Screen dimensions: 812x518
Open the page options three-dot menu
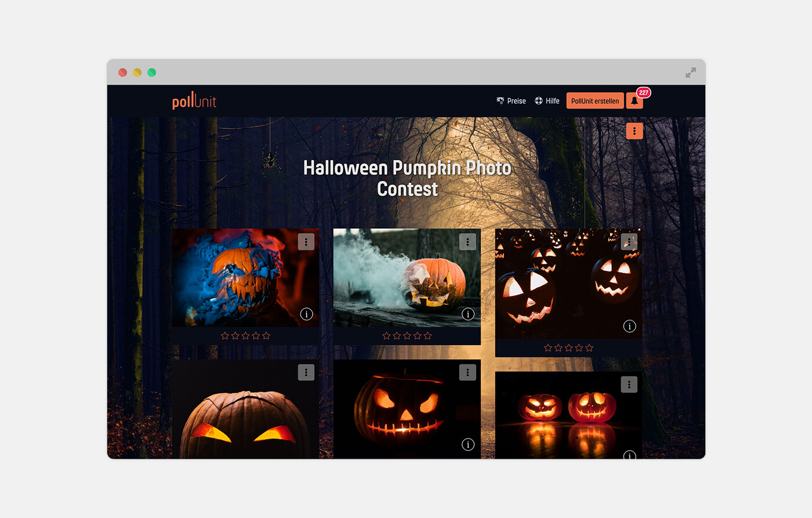(x=635, y=131)
